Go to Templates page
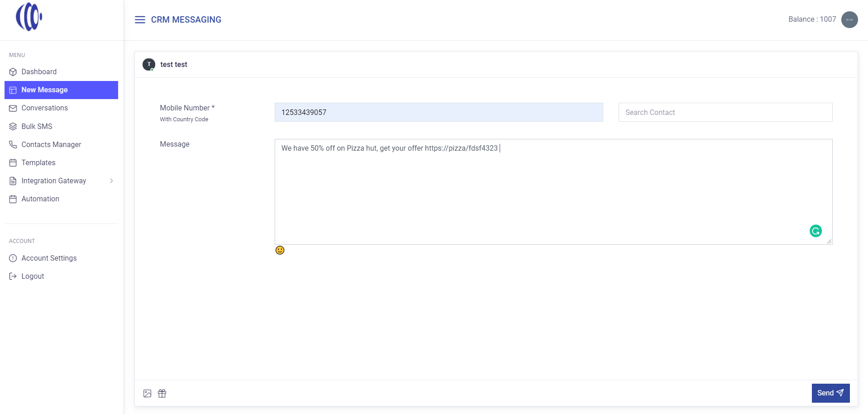868x414 pixels. pyautogui.click(x=61, y=162)
